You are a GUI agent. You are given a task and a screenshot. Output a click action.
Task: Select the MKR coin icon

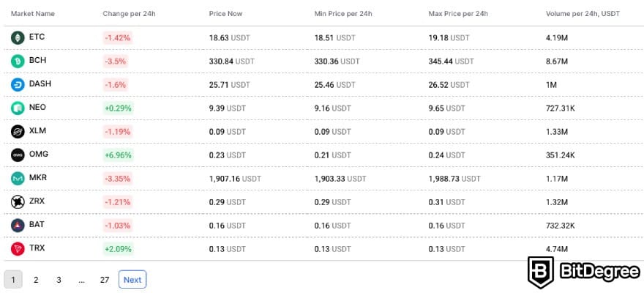tap(18, 178)
